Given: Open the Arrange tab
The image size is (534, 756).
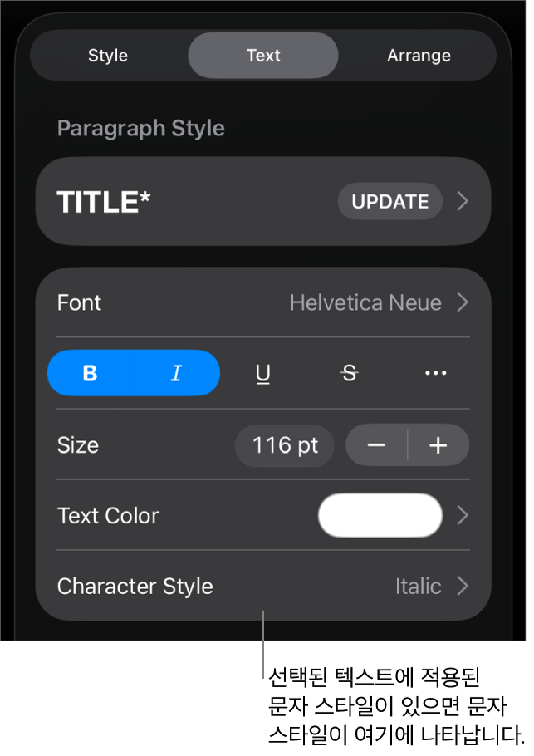Looking at the screenshot, I should [419, 56].
